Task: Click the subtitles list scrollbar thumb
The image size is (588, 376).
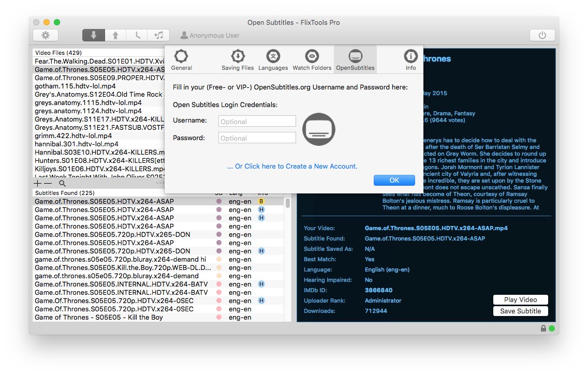Action: tap(288, 203)
